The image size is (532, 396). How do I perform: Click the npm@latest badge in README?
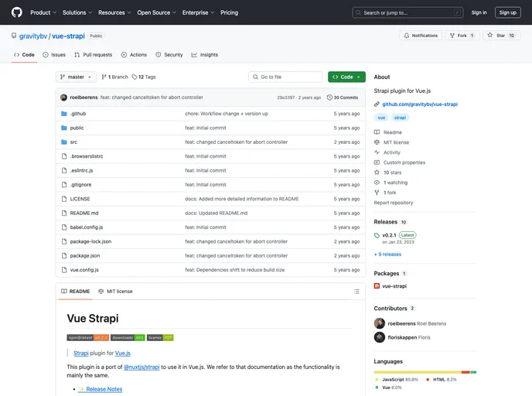click(88, 338)
